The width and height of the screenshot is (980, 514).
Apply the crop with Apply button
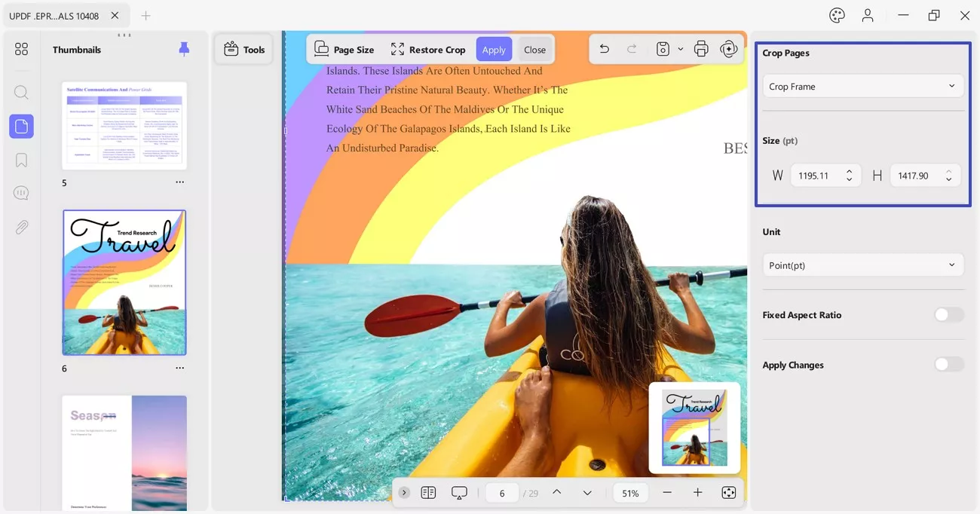(494, 49)
